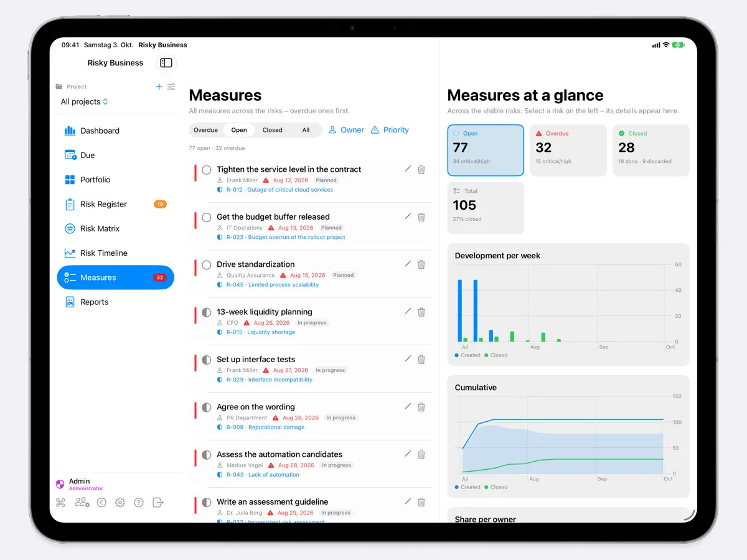Toggle status circle of '13-week liquidity planning'
This screenshot has height=560, width=747.
[207, 312]
